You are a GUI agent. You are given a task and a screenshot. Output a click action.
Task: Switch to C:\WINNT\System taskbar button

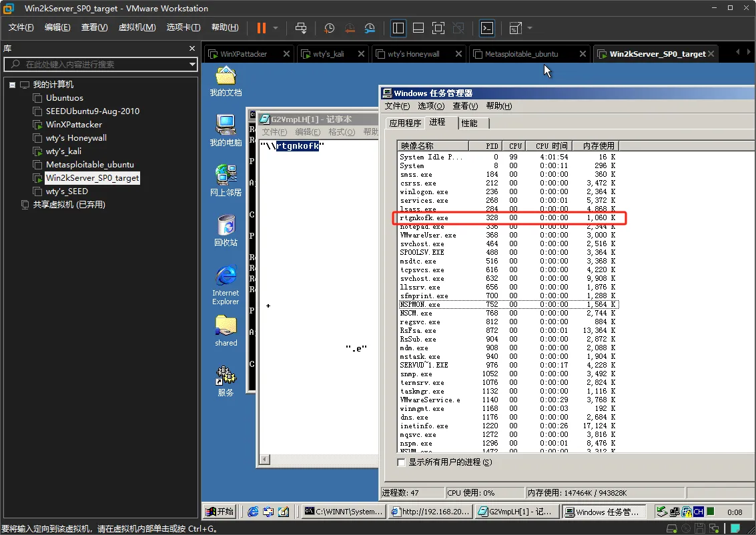(x=344, y=512)
